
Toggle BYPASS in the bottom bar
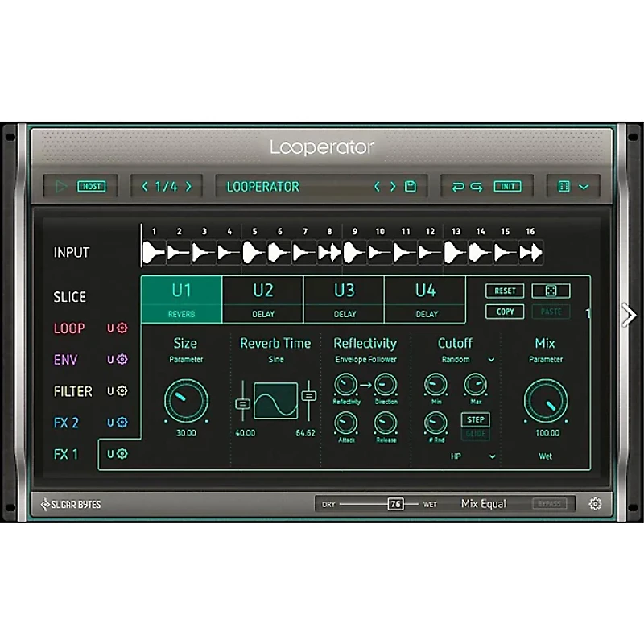tap(551, 503)
